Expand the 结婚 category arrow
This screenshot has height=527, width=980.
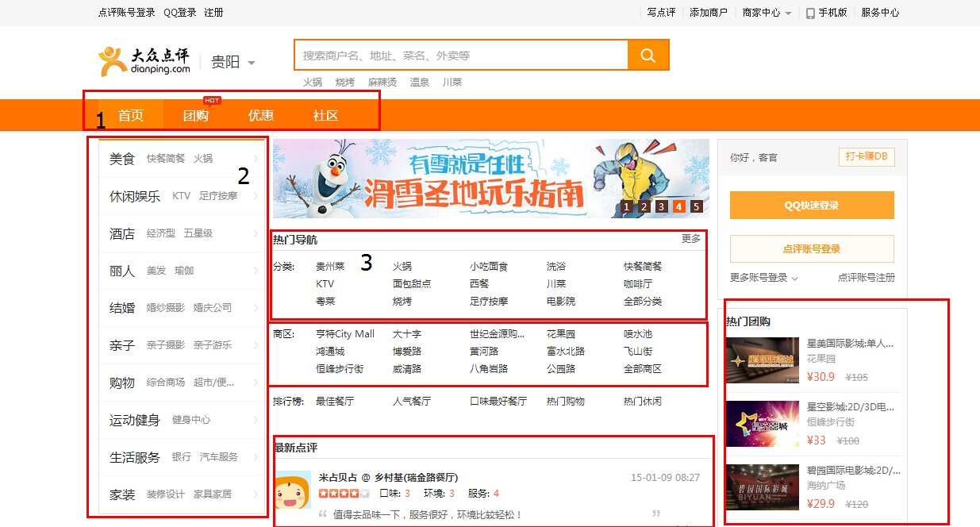coord(256,308)
